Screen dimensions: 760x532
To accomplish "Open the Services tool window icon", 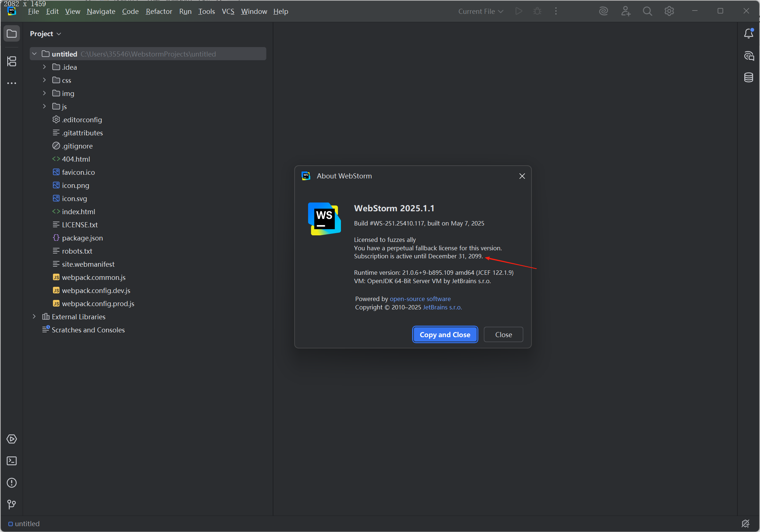I will [12, 439].
